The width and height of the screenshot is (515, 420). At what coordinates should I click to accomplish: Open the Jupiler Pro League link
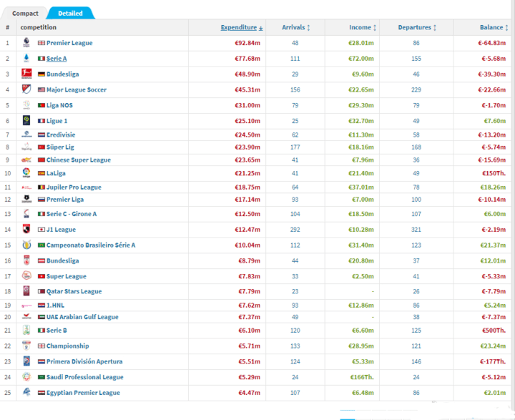point(74,187)
